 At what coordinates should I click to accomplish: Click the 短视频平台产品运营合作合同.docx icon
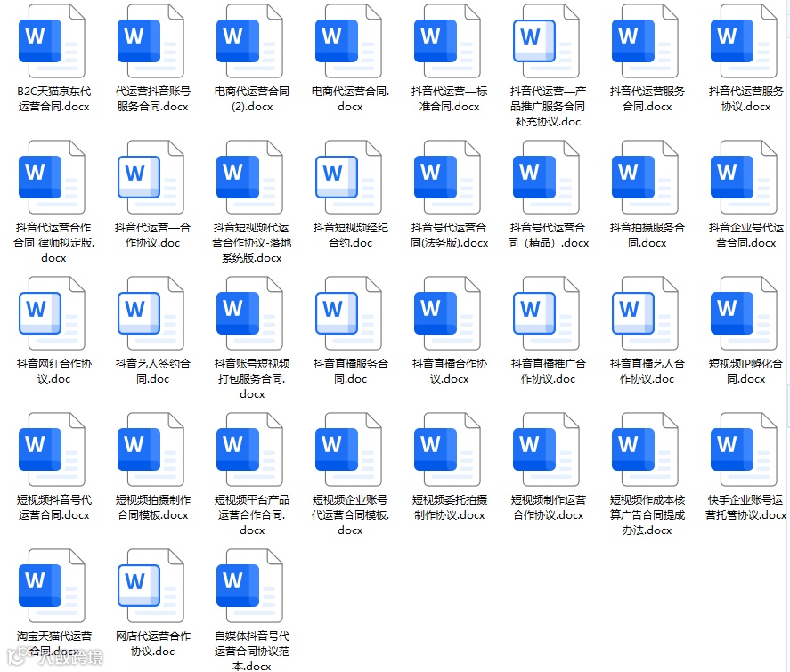point(249,450)
